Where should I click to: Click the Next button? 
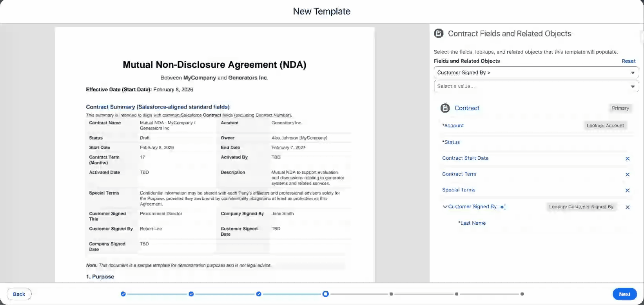pyautogui.click(x=624, y=294)
